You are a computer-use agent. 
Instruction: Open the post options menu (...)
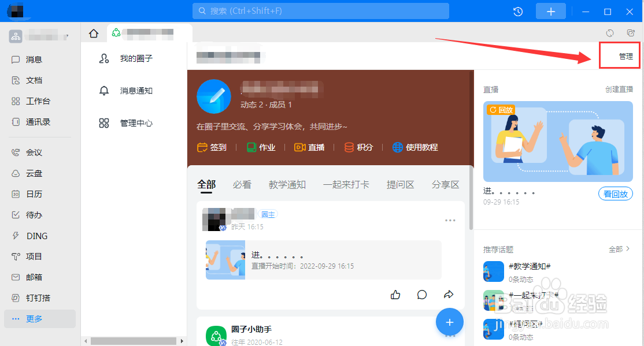451,220
